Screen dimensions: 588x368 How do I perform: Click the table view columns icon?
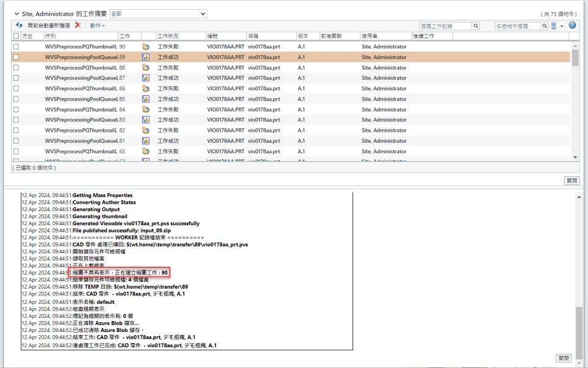(x=553, y=26)
